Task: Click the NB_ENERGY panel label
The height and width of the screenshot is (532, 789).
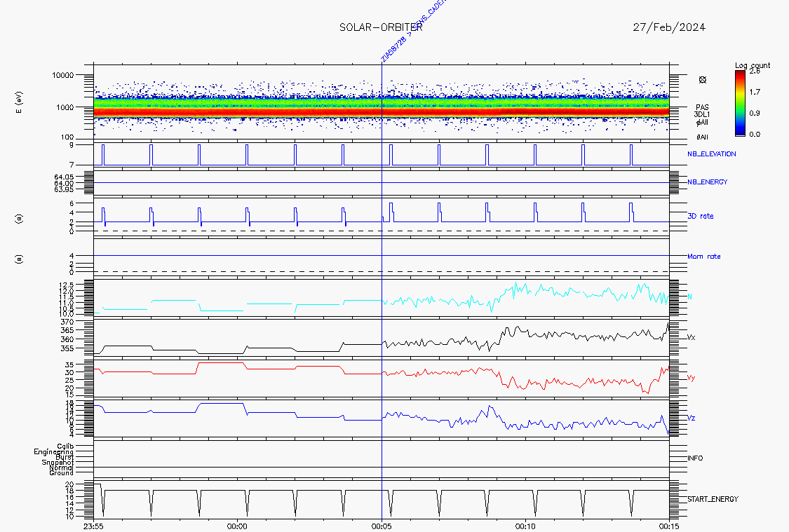Action: [x=708, y=182]
